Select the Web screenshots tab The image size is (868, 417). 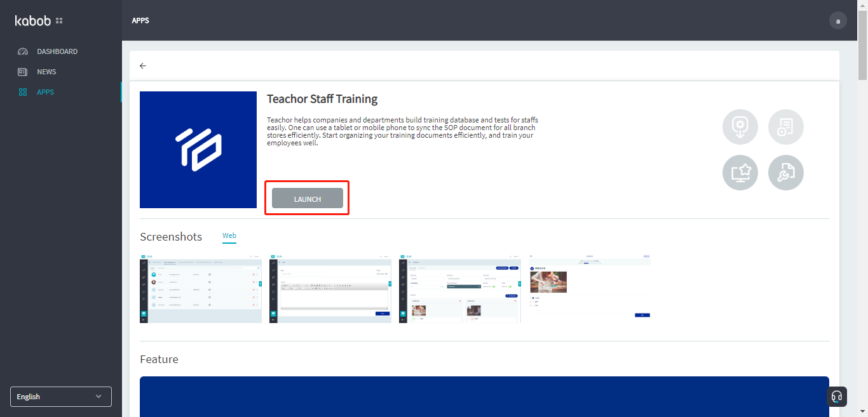[229, 236]
